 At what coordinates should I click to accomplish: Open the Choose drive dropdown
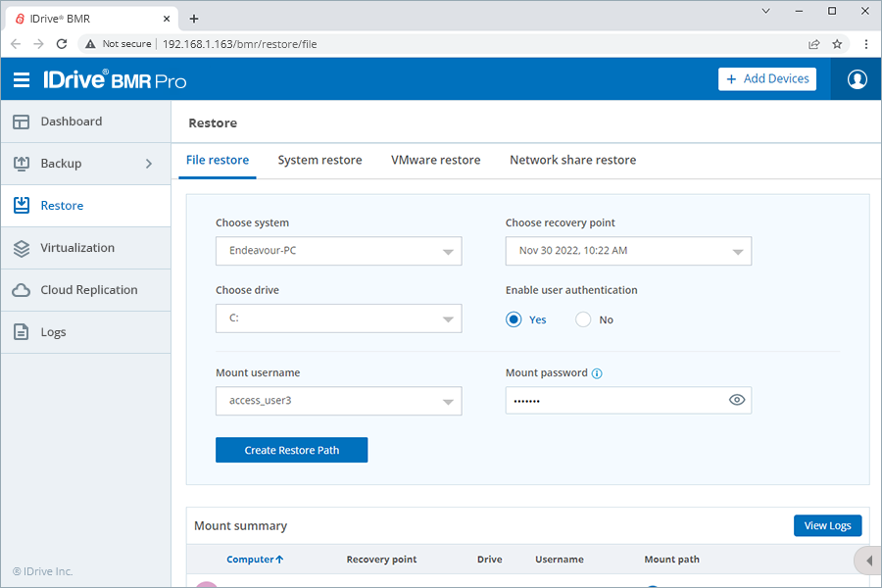pos(338,318)
